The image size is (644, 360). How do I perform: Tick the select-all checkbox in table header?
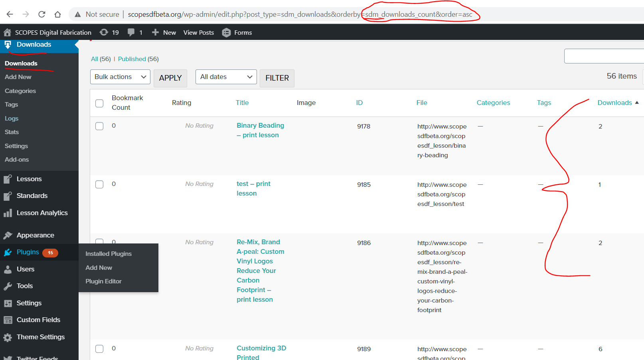[x=99, y=103]
